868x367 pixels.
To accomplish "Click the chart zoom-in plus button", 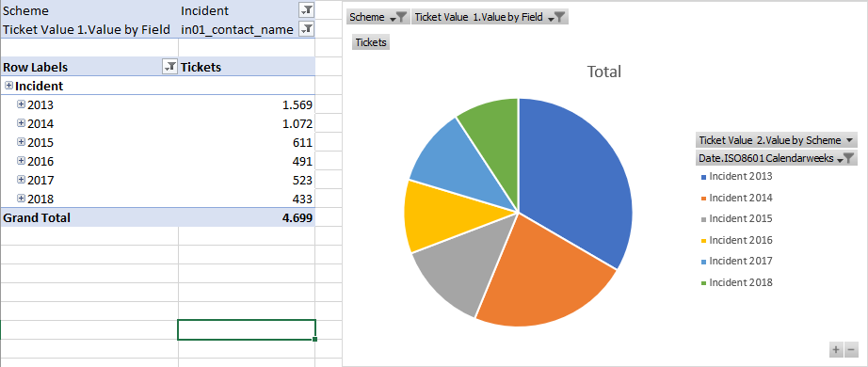I will (x=836, y=350).
